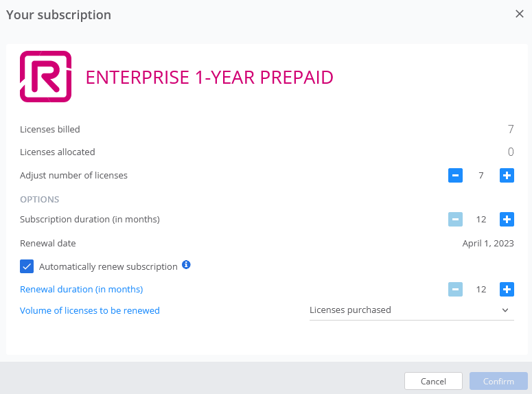Open the info icon beside automatic renewal
Viewport: 532px width, 394px height.
[x=186, y=265]
